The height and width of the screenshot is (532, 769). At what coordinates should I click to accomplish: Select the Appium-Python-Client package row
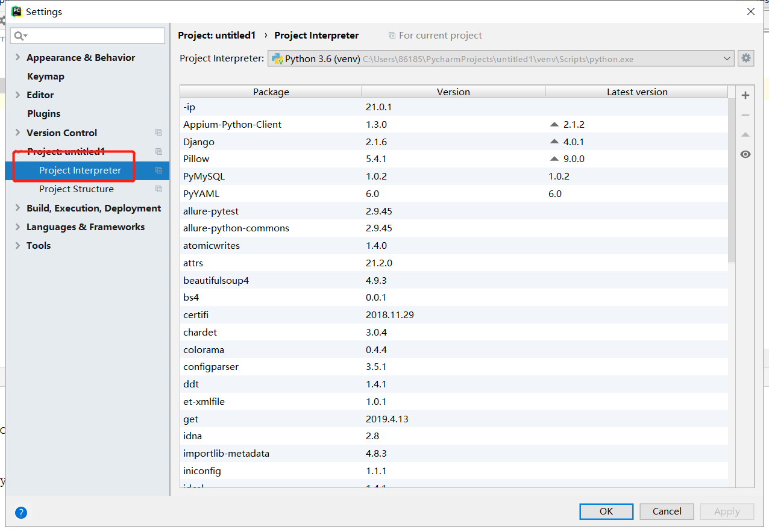point(454,124)
